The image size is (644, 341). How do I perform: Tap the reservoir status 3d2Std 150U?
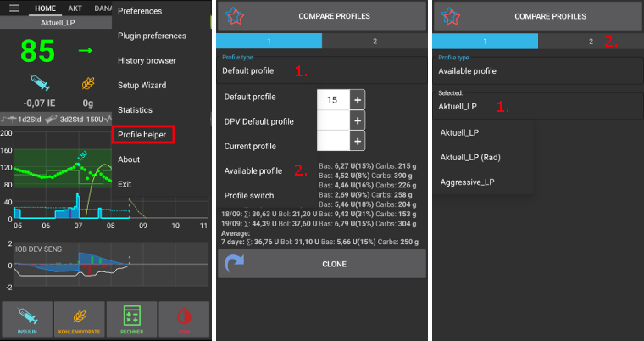click(78, 120)
